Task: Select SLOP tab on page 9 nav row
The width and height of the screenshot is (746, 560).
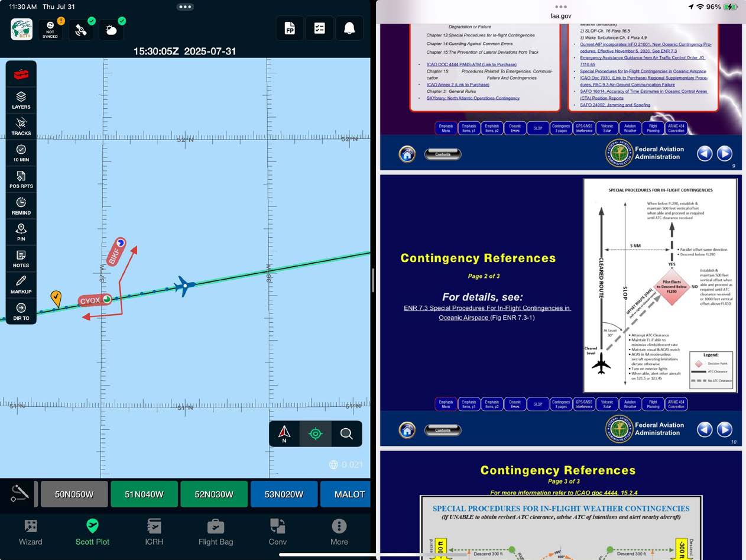Action: point(538,128)
